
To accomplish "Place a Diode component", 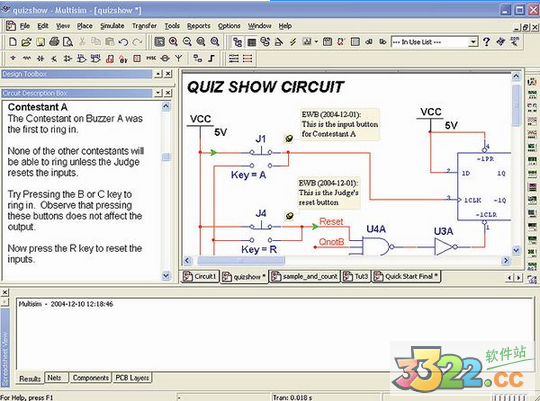I will coord(40,59).
